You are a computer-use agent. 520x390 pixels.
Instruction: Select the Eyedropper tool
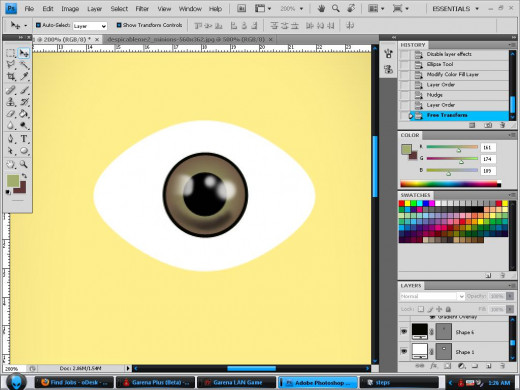(24, 76)
